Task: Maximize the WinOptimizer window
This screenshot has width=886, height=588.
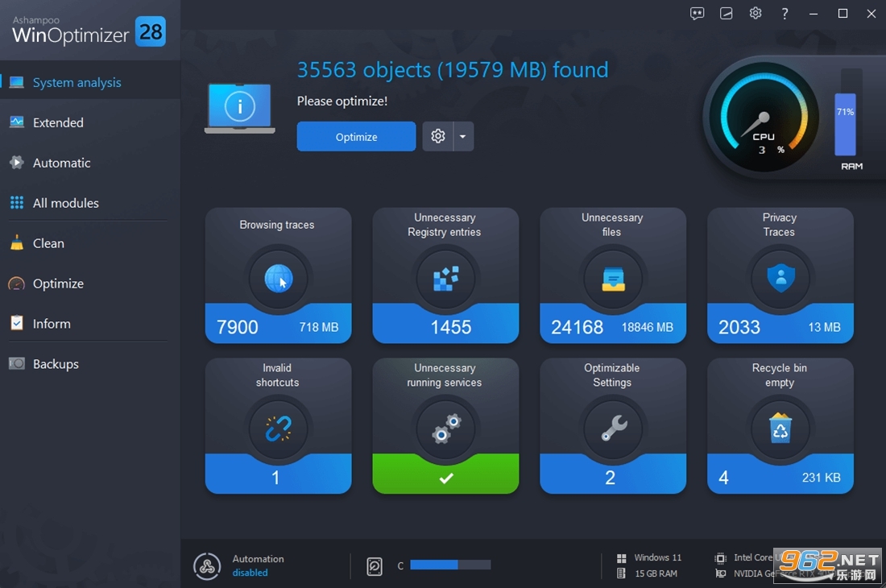Action: [843, 14]
